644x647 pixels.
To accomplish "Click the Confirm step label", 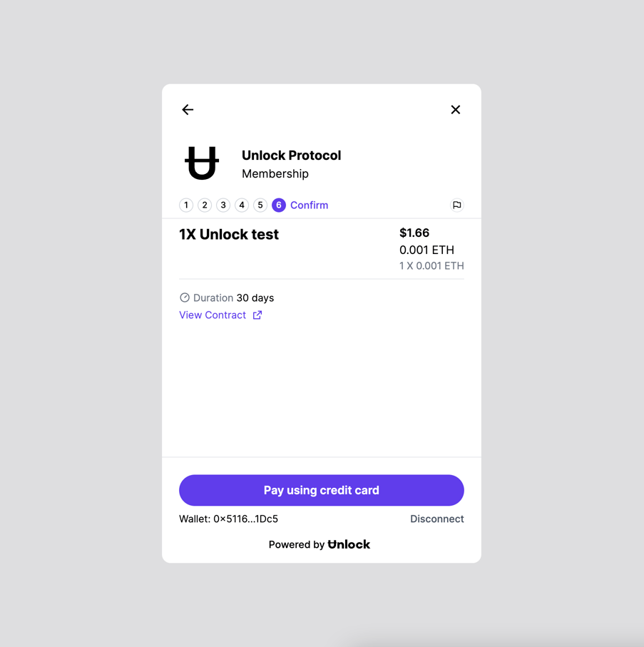I will pyautogui.click(x=310, y=205).
